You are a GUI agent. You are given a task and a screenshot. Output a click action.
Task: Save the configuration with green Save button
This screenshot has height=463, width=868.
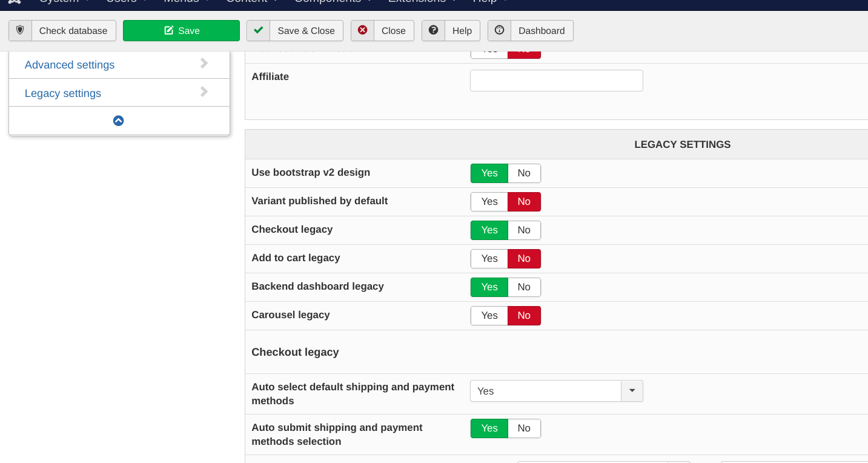(181, 30)
